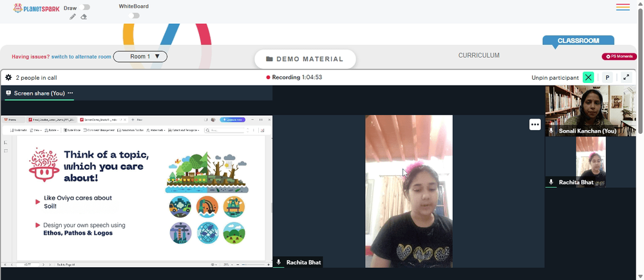Click the PS Moments button

(x=619, y=57)
